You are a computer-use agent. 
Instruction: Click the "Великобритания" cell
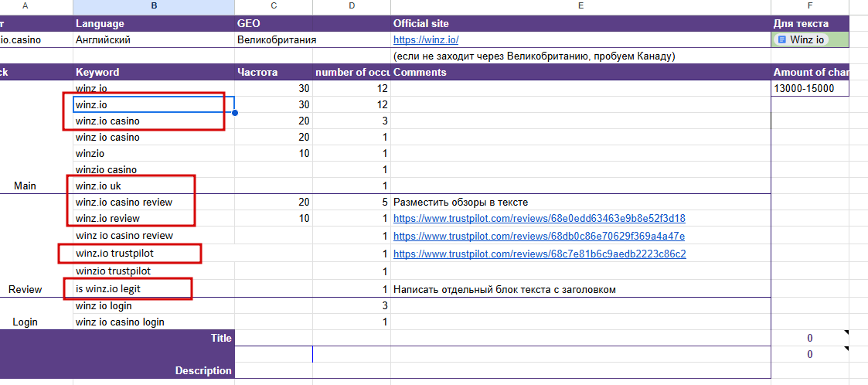pyautogui.click(x=274, y=40)
